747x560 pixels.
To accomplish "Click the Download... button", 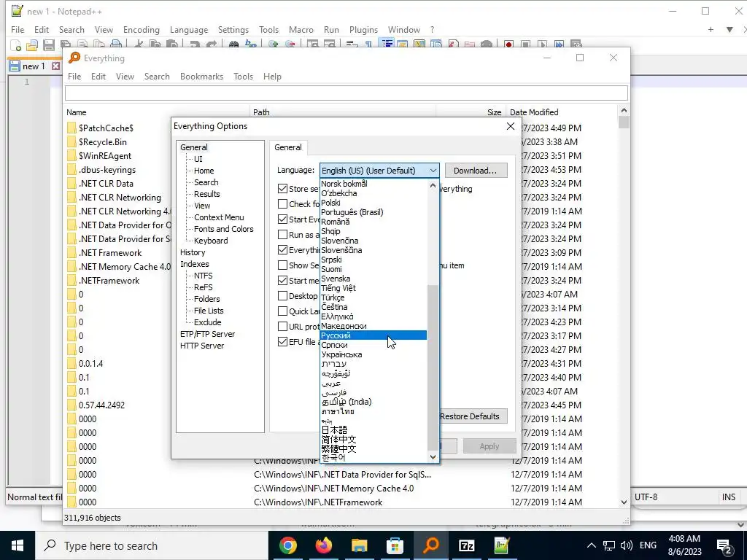I will coord(475,171).
